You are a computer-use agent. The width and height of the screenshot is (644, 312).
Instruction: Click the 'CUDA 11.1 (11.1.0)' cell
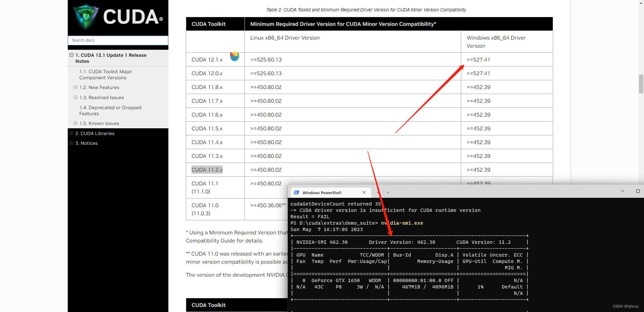[215, 187]
